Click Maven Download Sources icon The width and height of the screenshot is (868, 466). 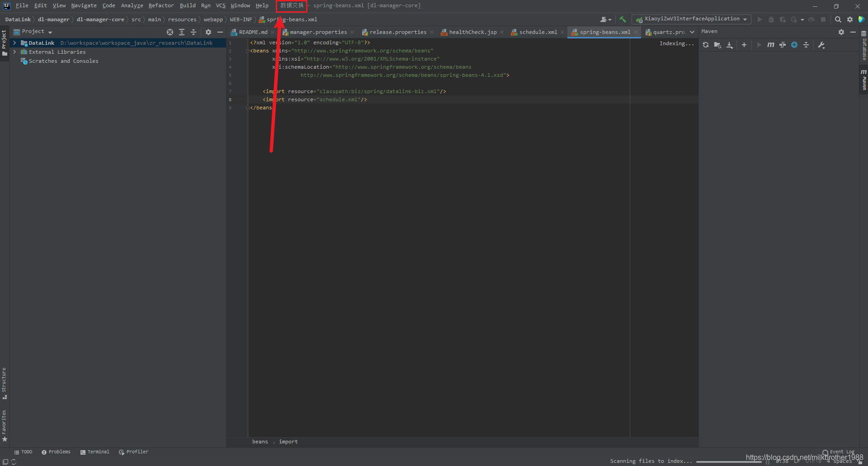click(x=730, y=45)
